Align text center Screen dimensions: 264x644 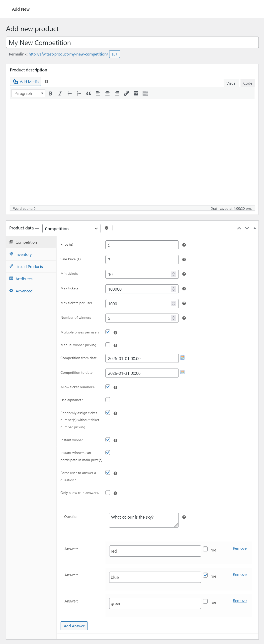[x=107, y=94]
